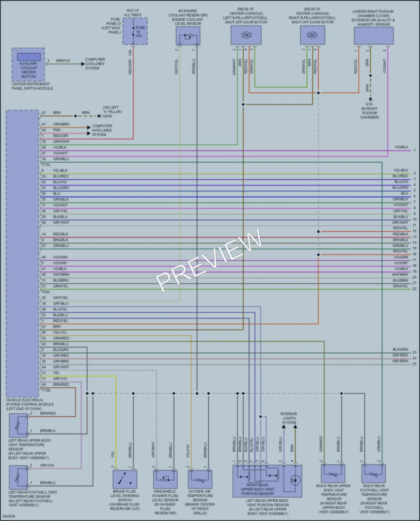Click the pin 25 'BLU' label on the module
This screenshot has height=521, width=420.
pos(56,193)
